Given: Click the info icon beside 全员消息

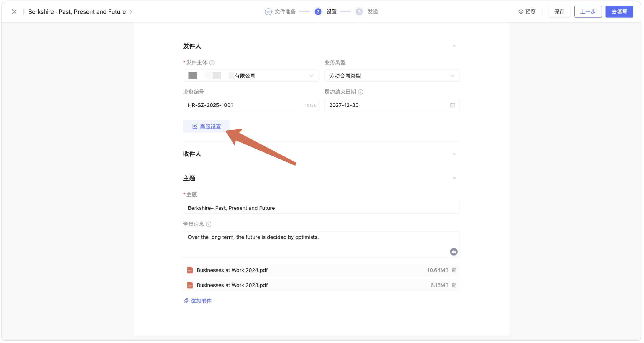Looking at the screenshot, I should pyautogui.click(x=209, y=224).
